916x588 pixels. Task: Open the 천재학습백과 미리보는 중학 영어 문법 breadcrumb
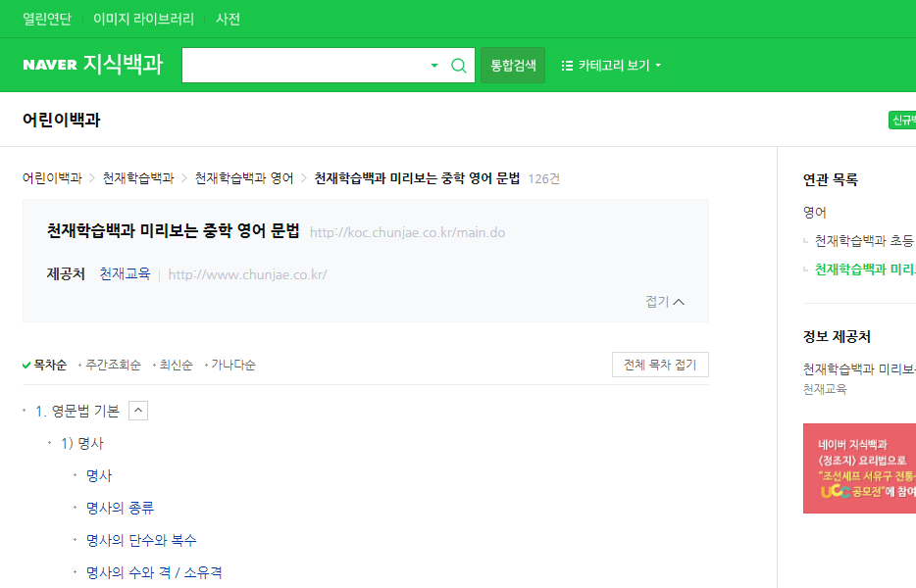coord(417,178)
